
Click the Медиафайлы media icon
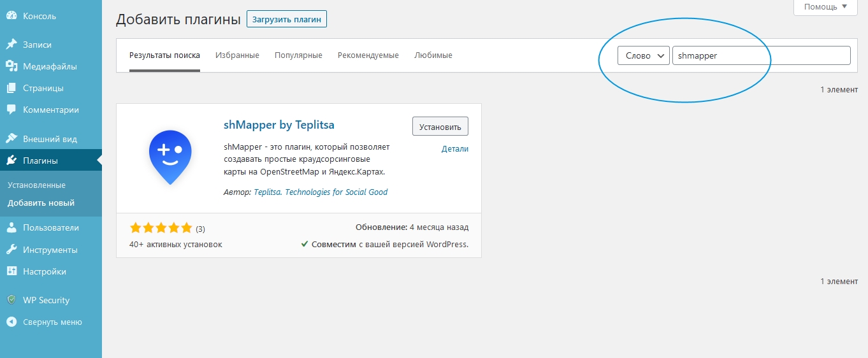click(x=11, y=66)
